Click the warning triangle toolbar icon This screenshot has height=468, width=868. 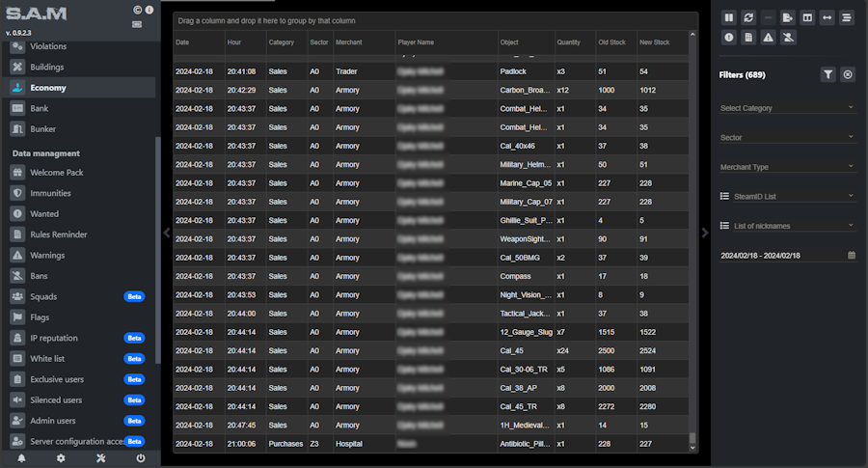coord(768,38)
